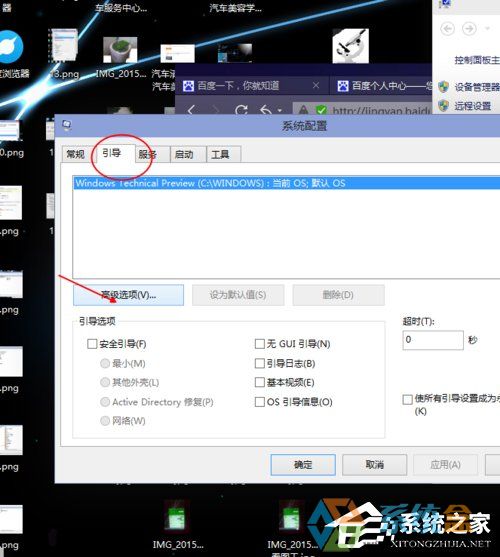Toggle 使所有引导设置成为永久 checkbox
The image size is (500, 557).
tap(407, 399)
